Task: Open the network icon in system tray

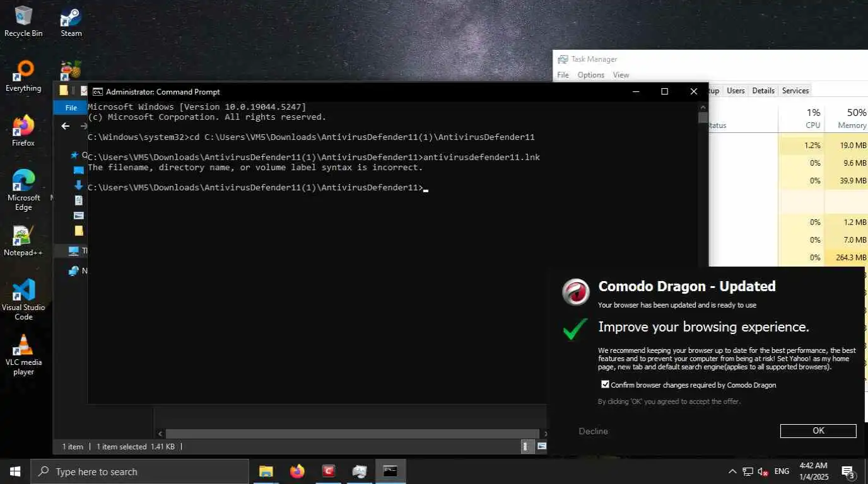Action: 748,471
